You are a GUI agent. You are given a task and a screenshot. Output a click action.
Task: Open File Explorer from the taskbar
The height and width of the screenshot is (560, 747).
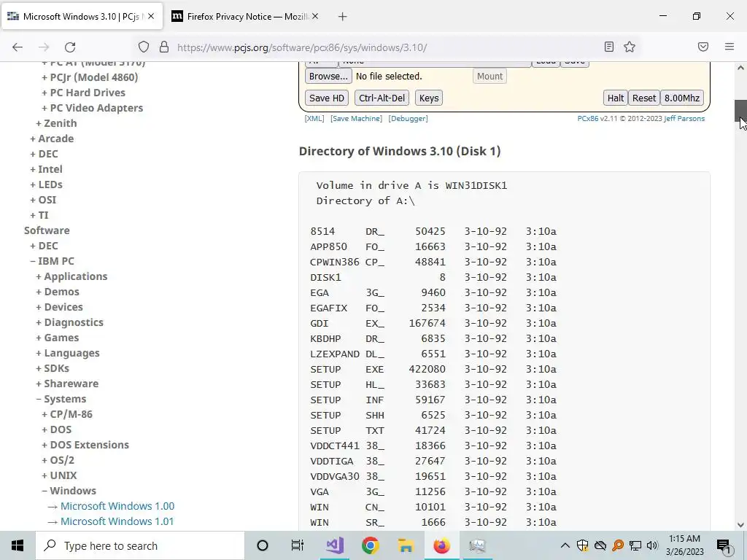pos(406,545)
